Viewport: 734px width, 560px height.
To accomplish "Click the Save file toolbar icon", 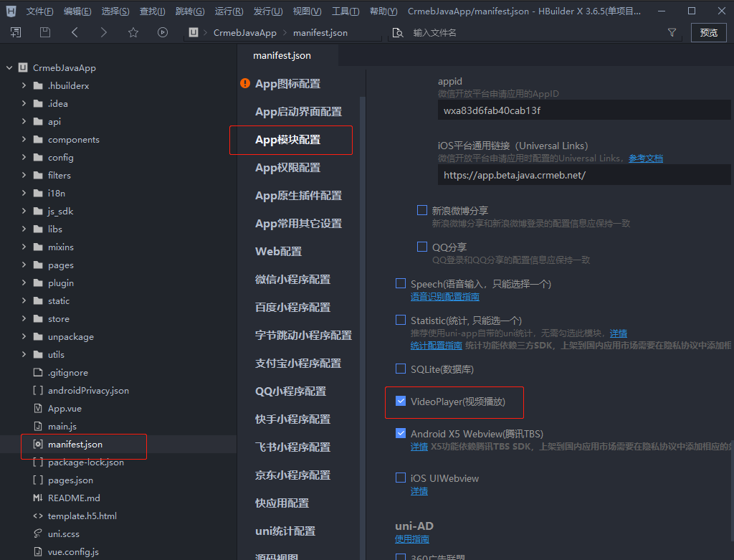I will (45, 32).
